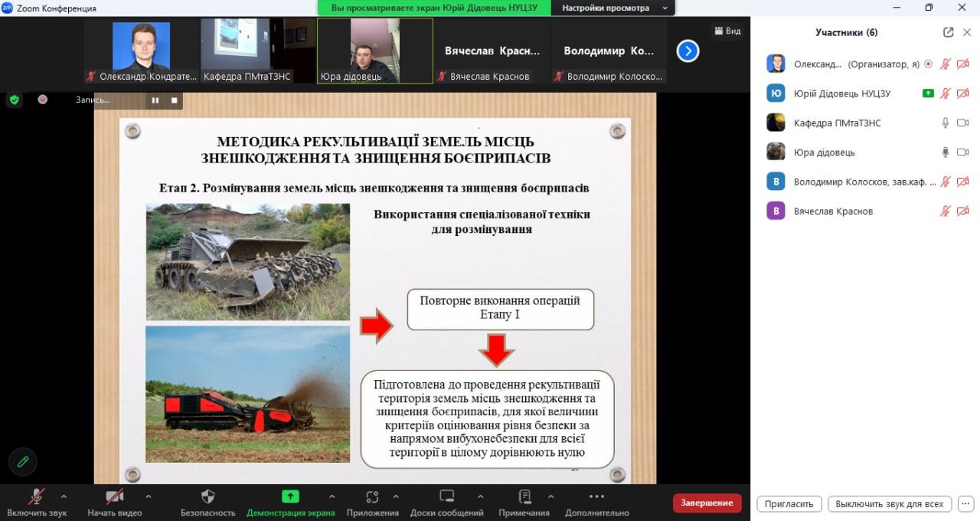This screenshot has width=980, height=521.
Task: Pop out the participants panel
Action: [x=948, y=32]
